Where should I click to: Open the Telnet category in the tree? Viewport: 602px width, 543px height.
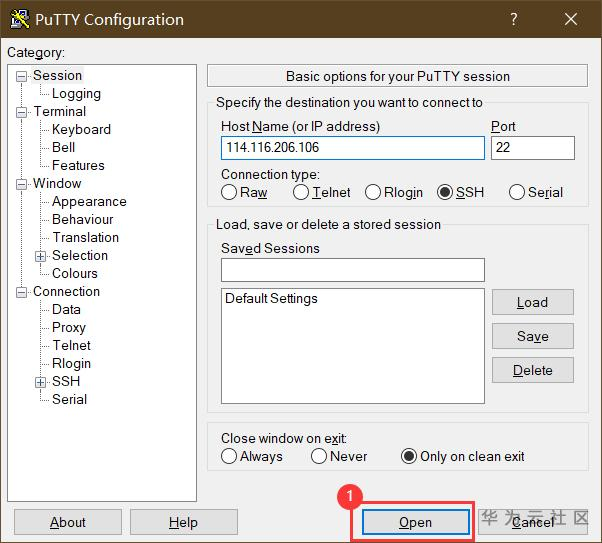71,345
